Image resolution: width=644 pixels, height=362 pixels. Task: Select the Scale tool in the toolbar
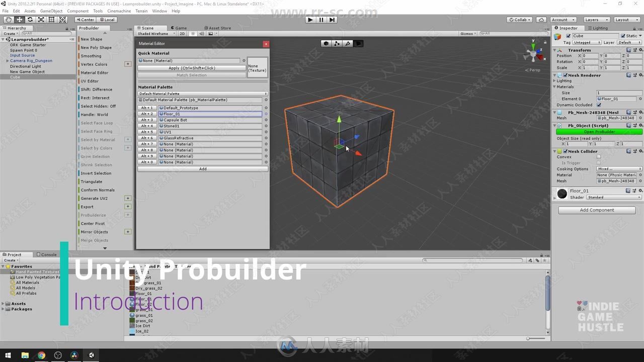41,20
